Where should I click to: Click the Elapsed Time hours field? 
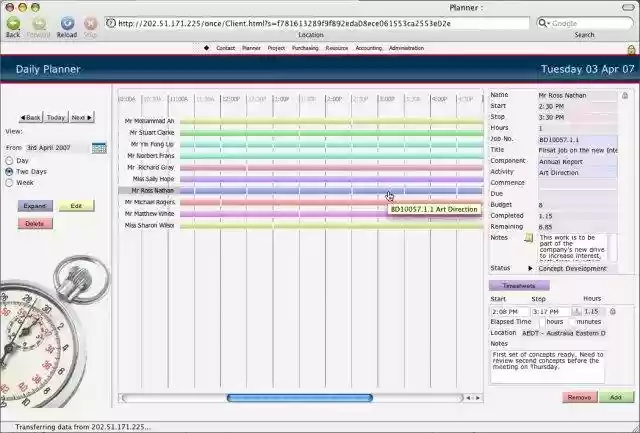click(542, 322)
